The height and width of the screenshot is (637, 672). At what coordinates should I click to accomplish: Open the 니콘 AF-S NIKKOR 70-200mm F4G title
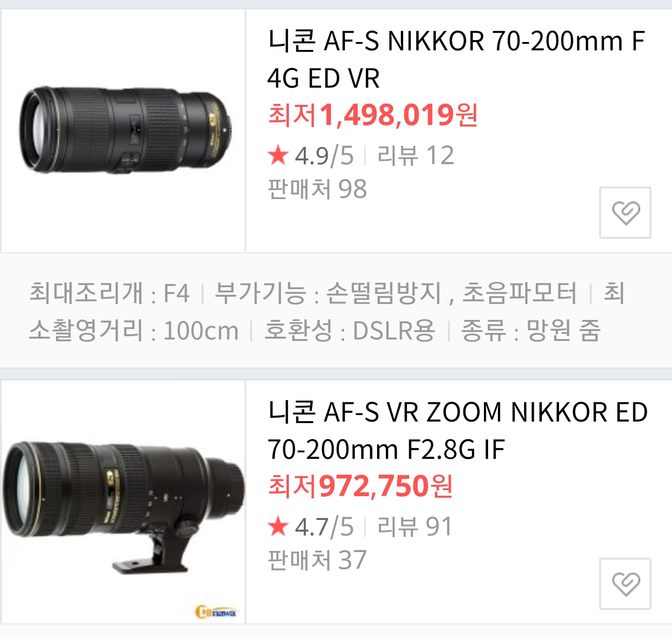tap(456, 59)
